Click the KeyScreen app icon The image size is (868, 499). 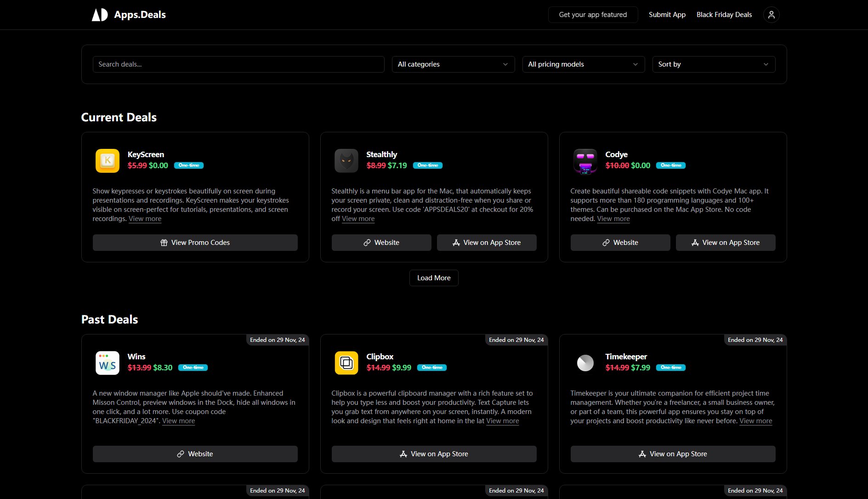tap(107, 160)
